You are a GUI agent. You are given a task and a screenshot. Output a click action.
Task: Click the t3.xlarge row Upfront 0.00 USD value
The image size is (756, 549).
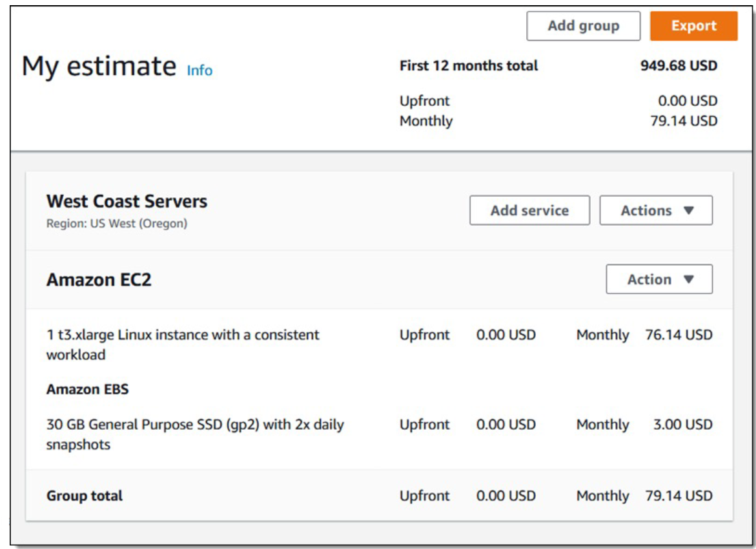pyautogui.click(x=506, y=335)
